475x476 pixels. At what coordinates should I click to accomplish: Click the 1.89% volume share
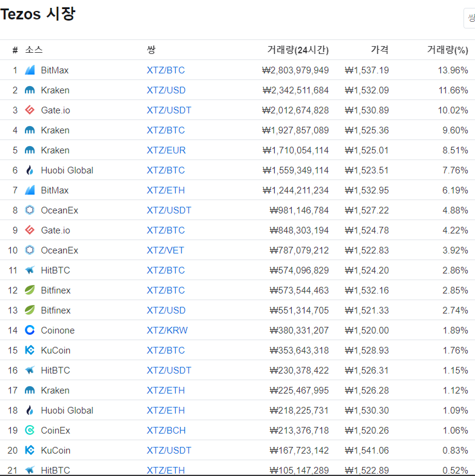point(455,330)
